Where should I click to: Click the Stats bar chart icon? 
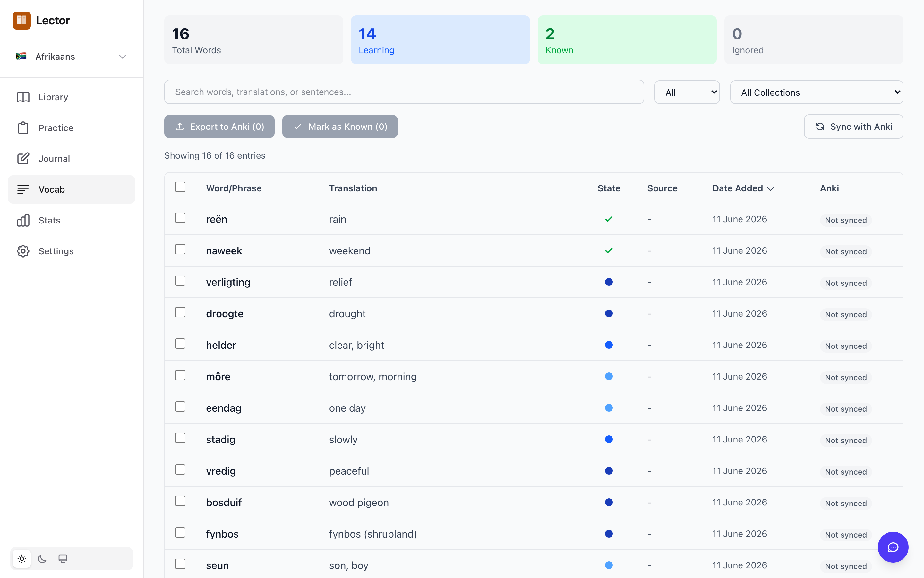pyautogui.click(x=23, y=220)
